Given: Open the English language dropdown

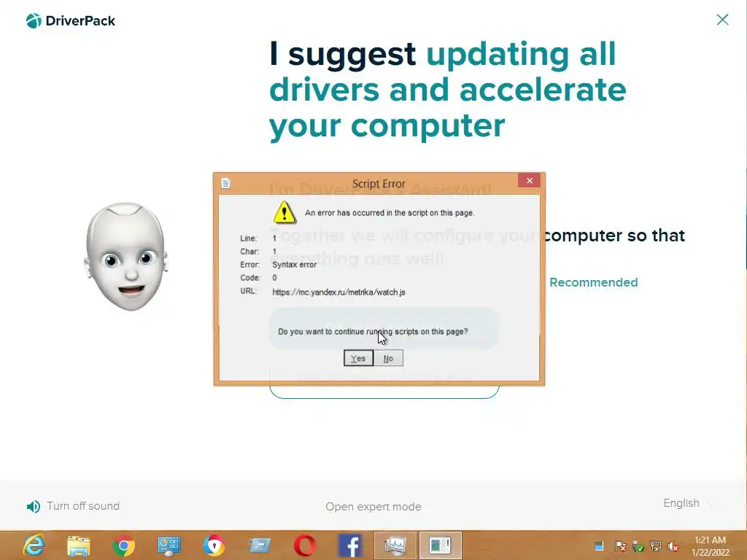Looking at the screenshot, I should pos(689,503).
